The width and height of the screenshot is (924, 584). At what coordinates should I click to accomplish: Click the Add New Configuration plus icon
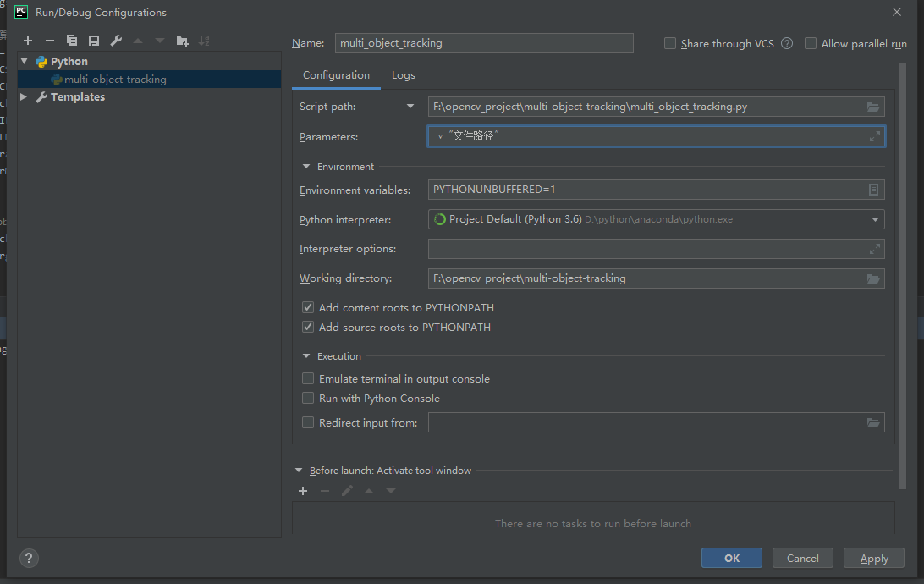click(28, 41)
